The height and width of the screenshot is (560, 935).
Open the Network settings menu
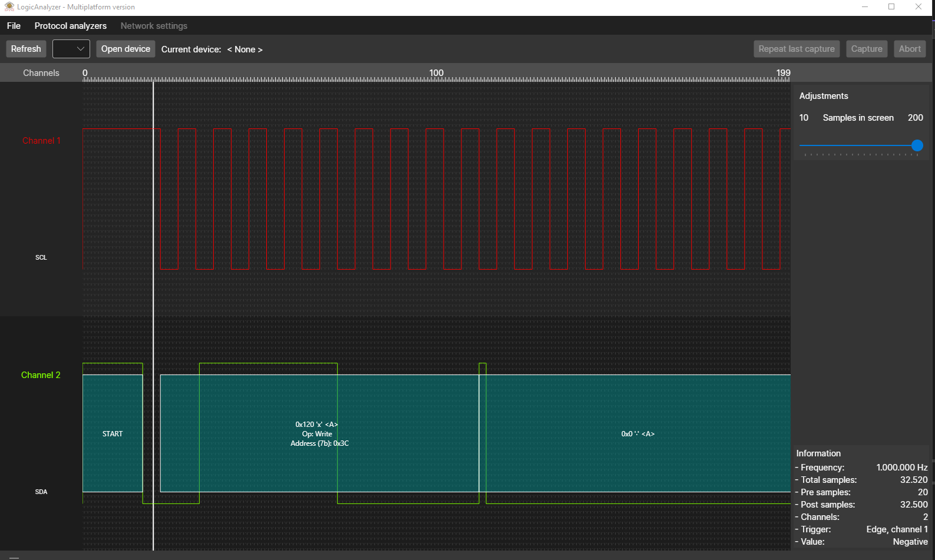tap(154, 26)
